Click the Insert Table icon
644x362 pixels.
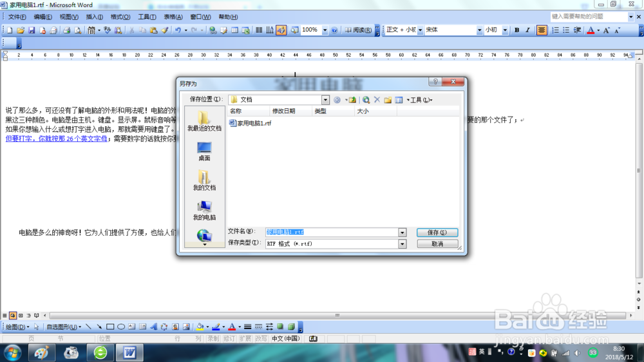tap(234, 30)
